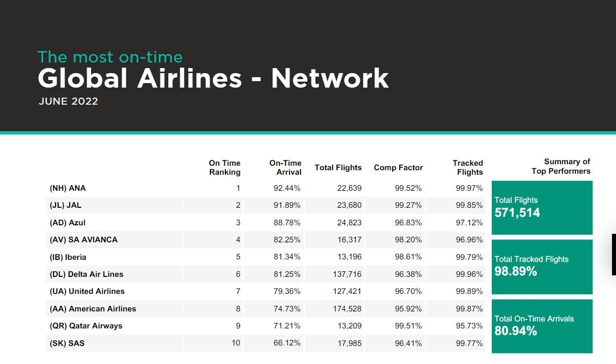This screenshot has height=364, width=616.
Task: Select the (JL) JAL airline name
Action: click(x=66, y=205)
